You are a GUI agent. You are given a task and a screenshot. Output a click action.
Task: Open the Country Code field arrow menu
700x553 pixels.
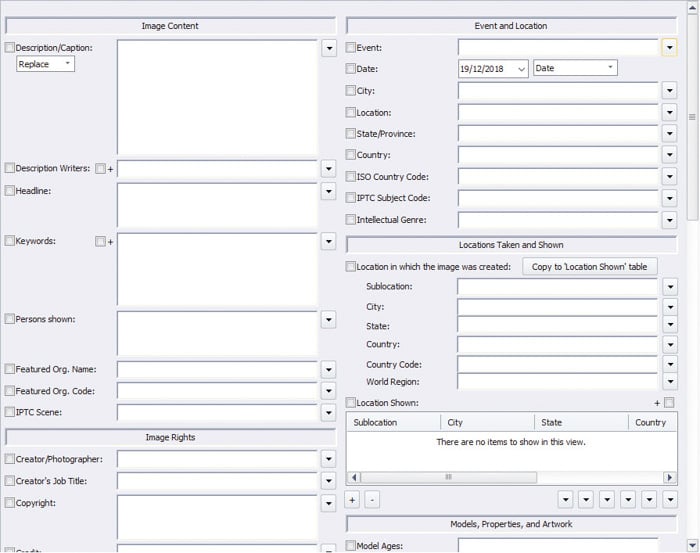tap(670, 364)
